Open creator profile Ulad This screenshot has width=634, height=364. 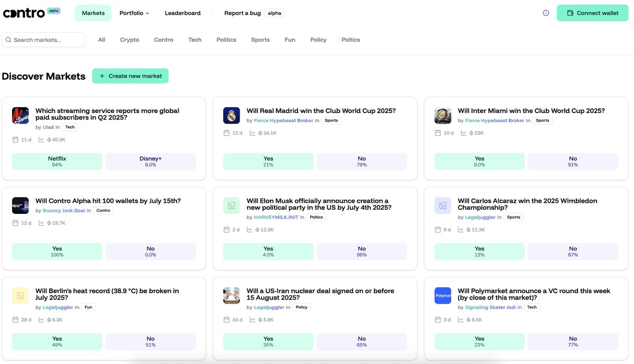48,127
